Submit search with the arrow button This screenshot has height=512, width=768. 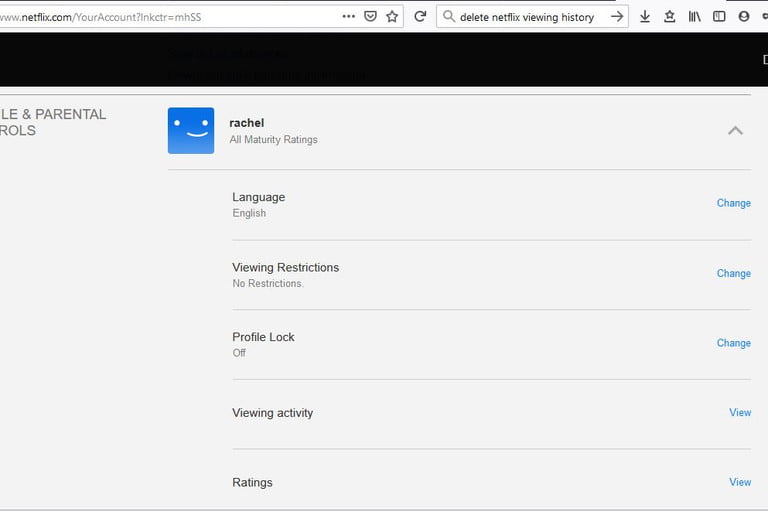click(x=617, y=17)
